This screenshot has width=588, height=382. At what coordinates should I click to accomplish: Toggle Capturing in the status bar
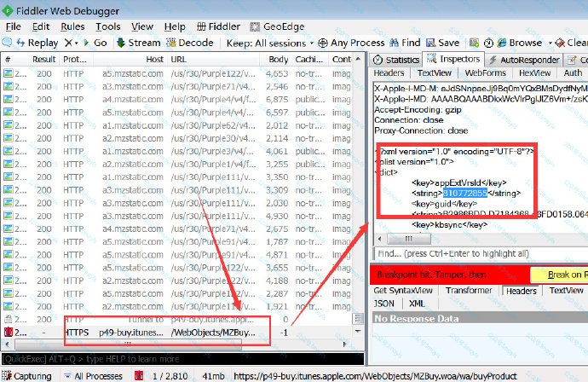pyautogui.click(x=26, y=376)
